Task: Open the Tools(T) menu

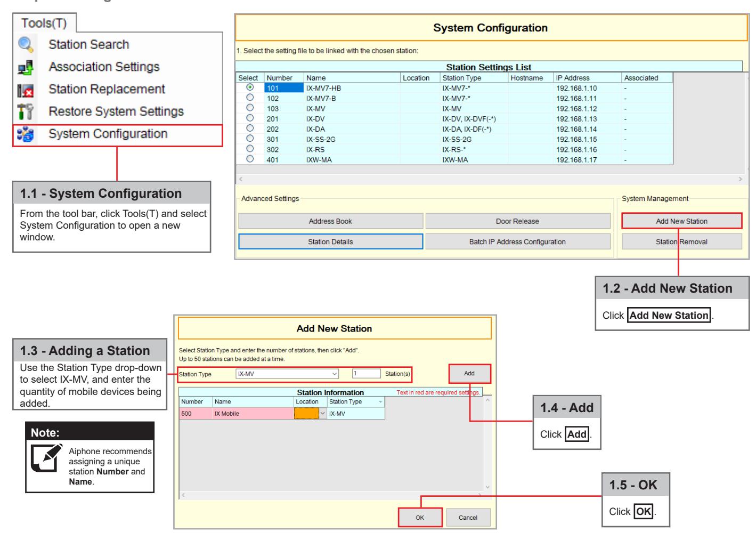Action: [44, 23]
